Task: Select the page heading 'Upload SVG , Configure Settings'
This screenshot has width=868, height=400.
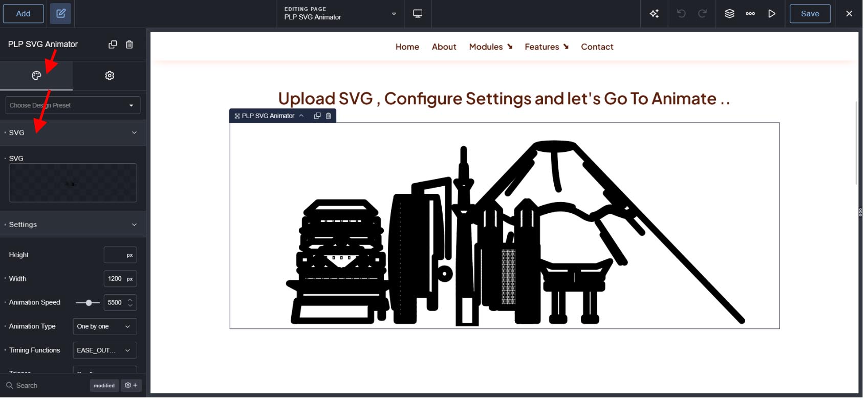Action: point(504,99)
